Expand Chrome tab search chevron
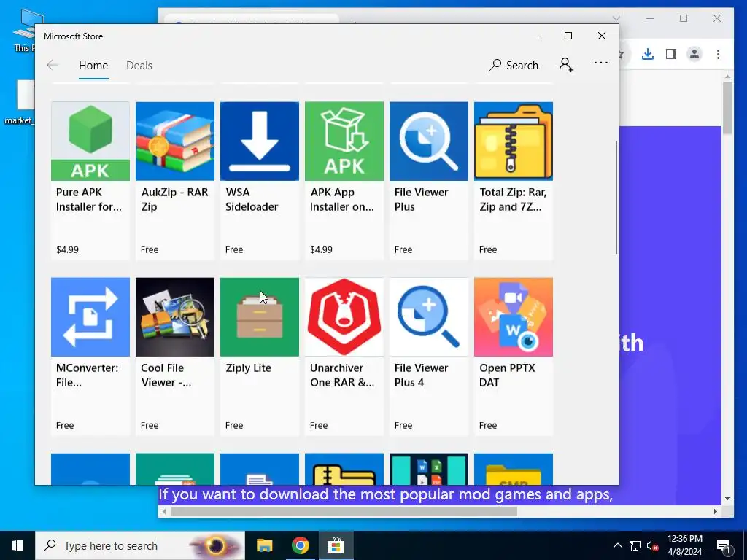Image resolution: width=747 pixels, height=560 pixels. (616, 18)
